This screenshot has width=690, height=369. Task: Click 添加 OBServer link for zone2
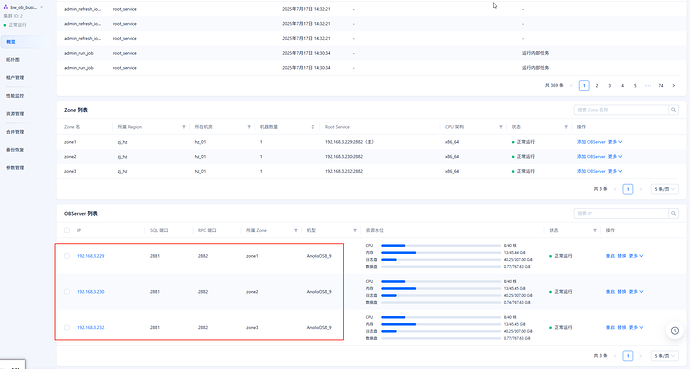point(591,157)
